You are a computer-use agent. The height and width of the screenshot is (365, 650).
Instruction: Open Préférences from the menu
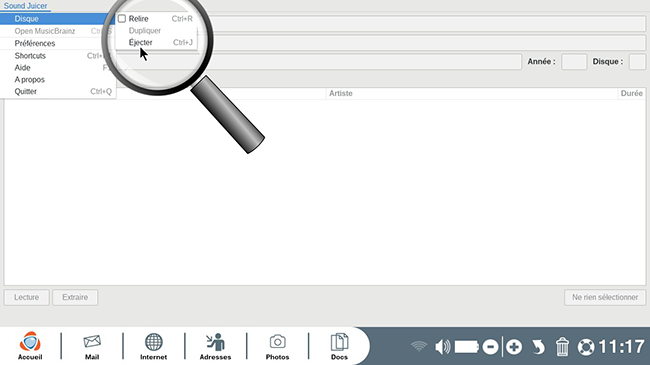tap(57, 43)
